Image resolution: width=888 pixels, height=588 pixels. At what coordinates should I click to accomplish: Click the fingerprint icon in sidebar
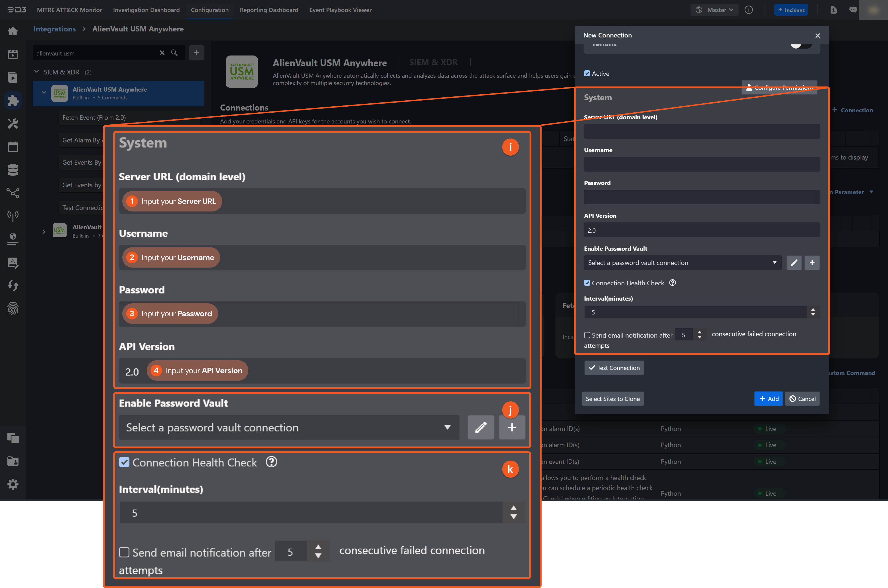(x=13, y=308)
